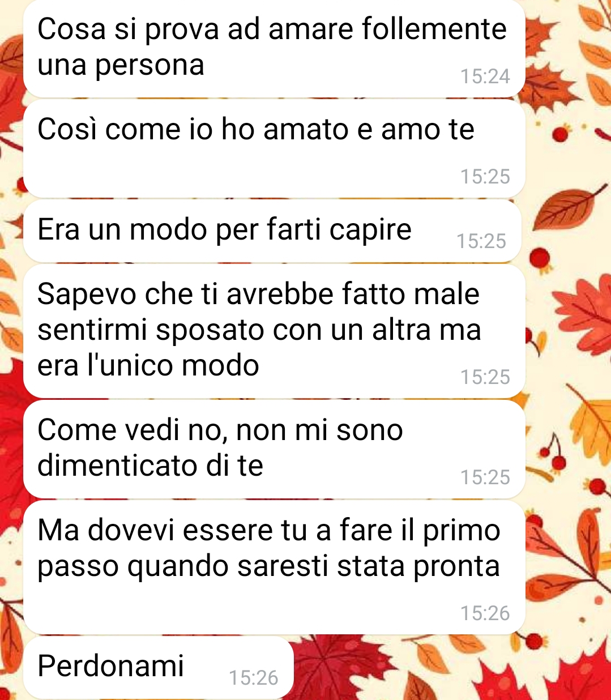The height and width of the screenshot is (700, 611).
Task: Click the 15:26 timestamp below "stata pronta"
Action: click(x=485, y=613)
